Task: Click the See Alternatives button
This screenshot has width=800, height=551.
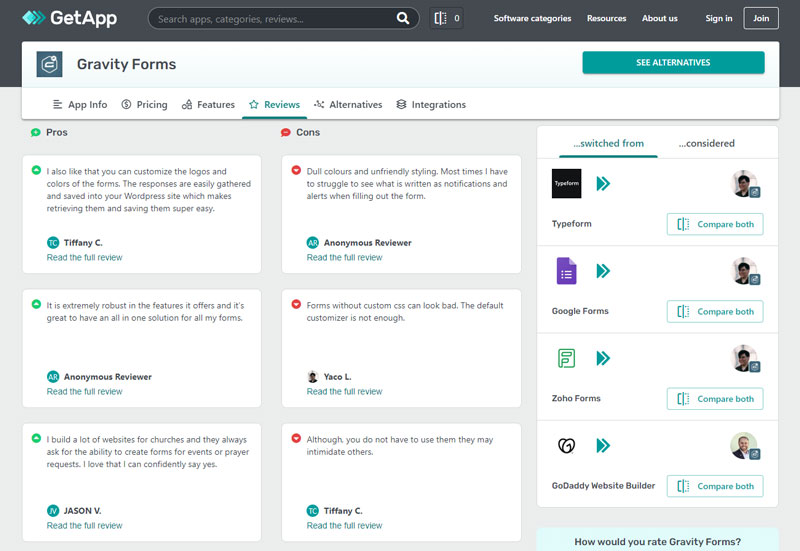Action: point(673,63)
